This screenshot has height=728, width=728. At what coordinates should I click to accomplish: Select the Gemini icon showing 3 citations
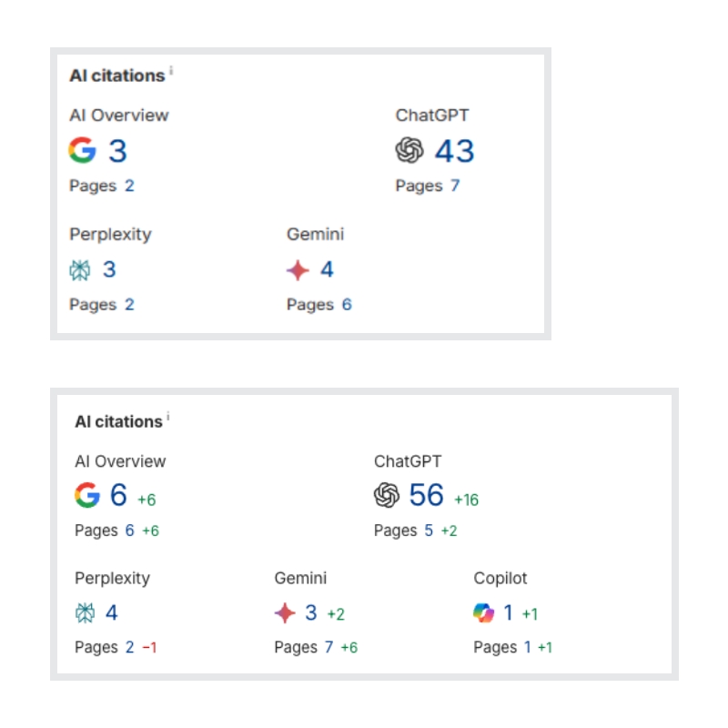point(284,613)
